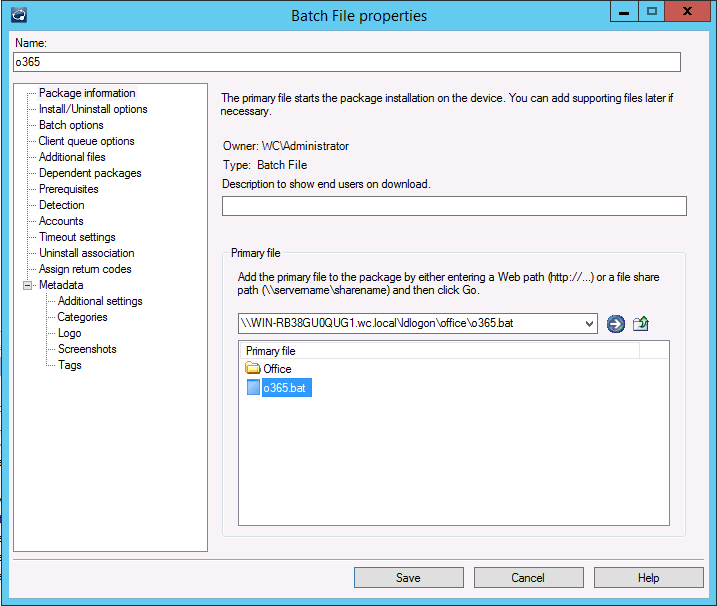The width and height of the screenshot is (717, 606).
Task: Click the browse folder icon beside Go
Action: (641, 323)
